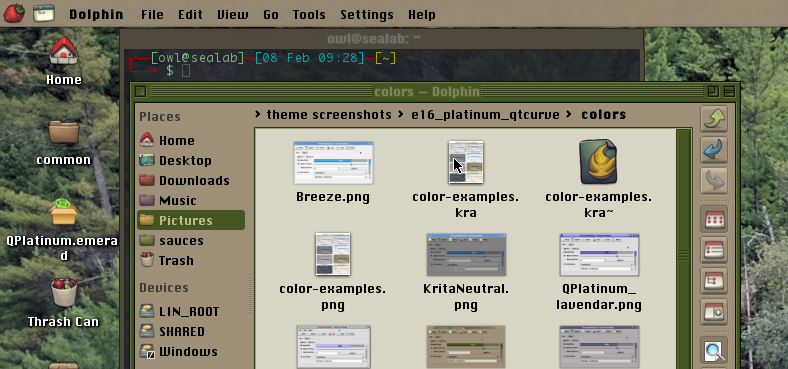Open the Settings menu
The image size is (788, 369).
367,15
